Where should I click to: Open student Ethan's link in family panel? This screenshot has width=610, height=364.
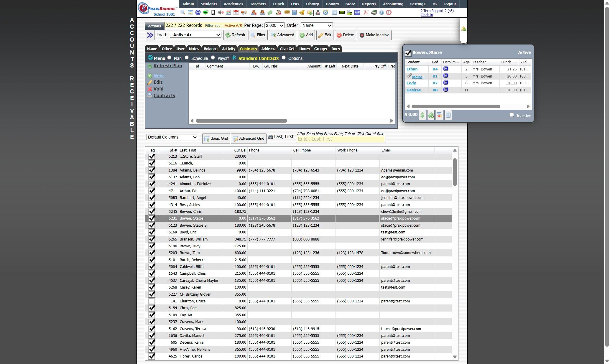[x=412, y=69]
